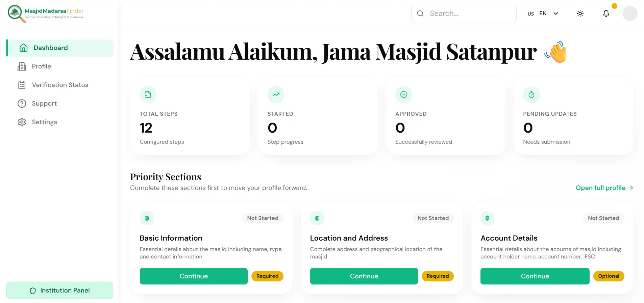Screen dimensions: 644x303
Task: Click the Institution Panel button
Action: [x=60, y=291]
